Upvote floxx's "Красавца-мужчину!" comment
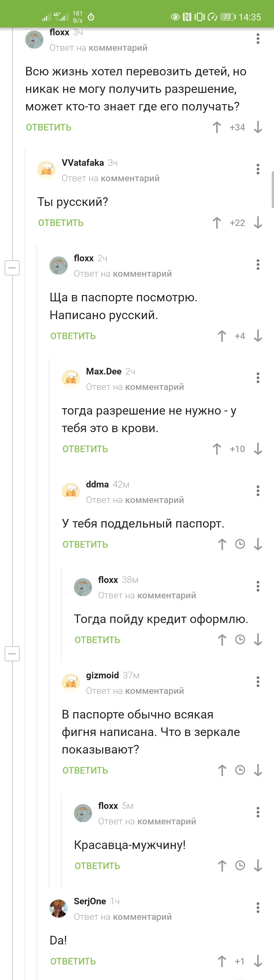274x980 pixels. coord(222,866)
